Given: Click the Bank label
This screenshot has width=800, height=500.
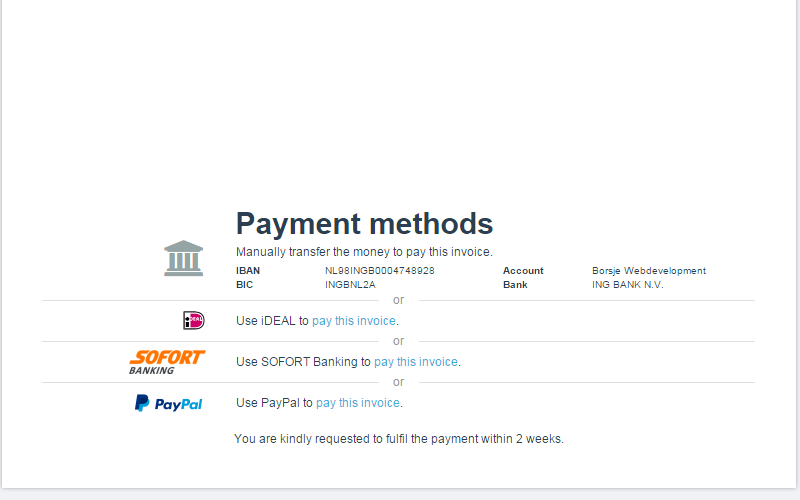Looking at the screenshot, I should point(515,285).
